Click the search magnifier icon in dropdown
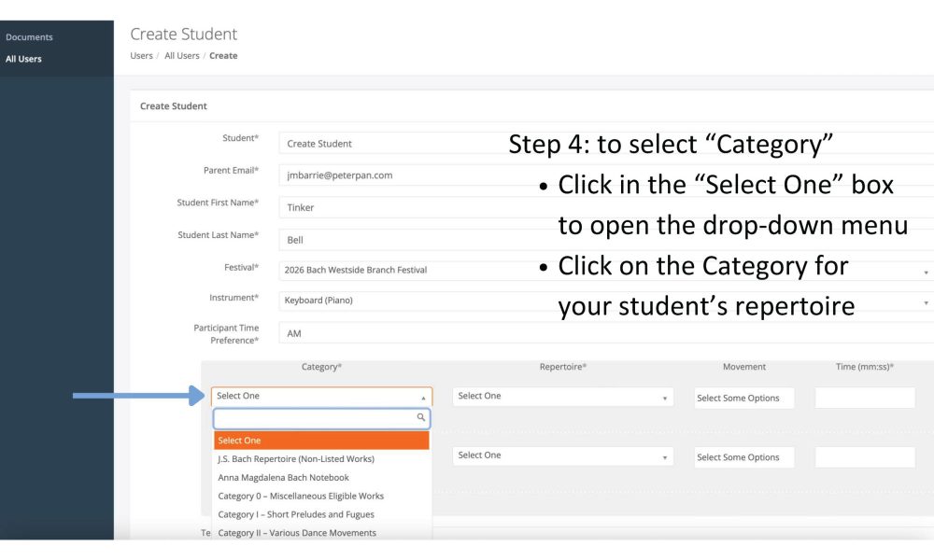The width and height of the screenshot is (934, 560). pyautogui.click(x=421, y=418)
